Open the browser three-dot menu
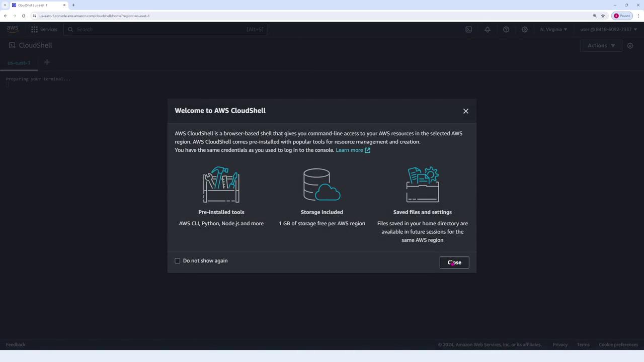The width and height of the screenshot is (644, 362). click(637, 16)
